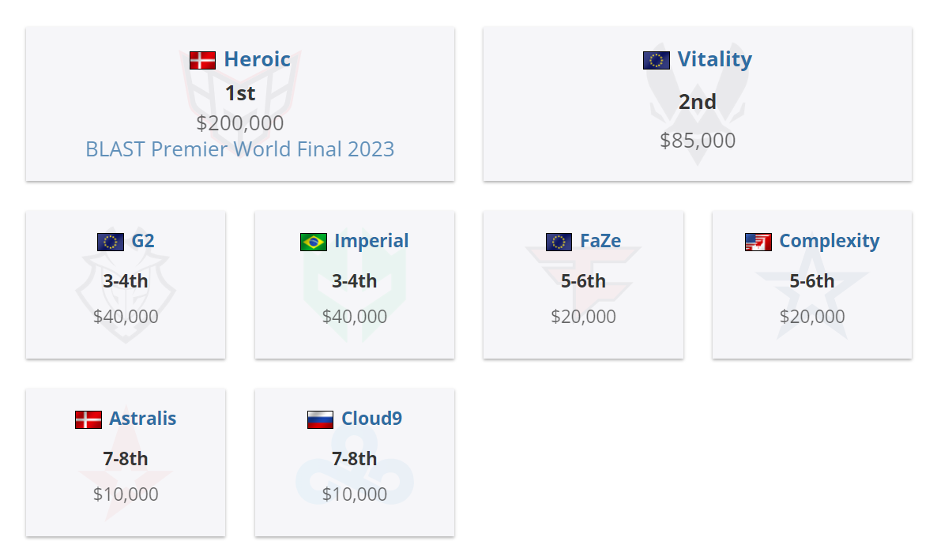
Task: Click the Imperial team name
Action: pyautogui.click(x=371, y=241)
